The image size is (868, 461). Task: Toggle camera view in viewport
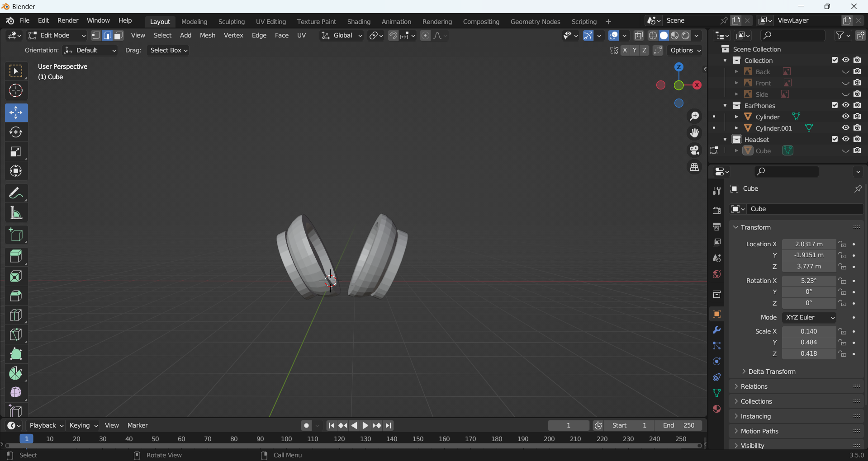(x=694, y=150)
